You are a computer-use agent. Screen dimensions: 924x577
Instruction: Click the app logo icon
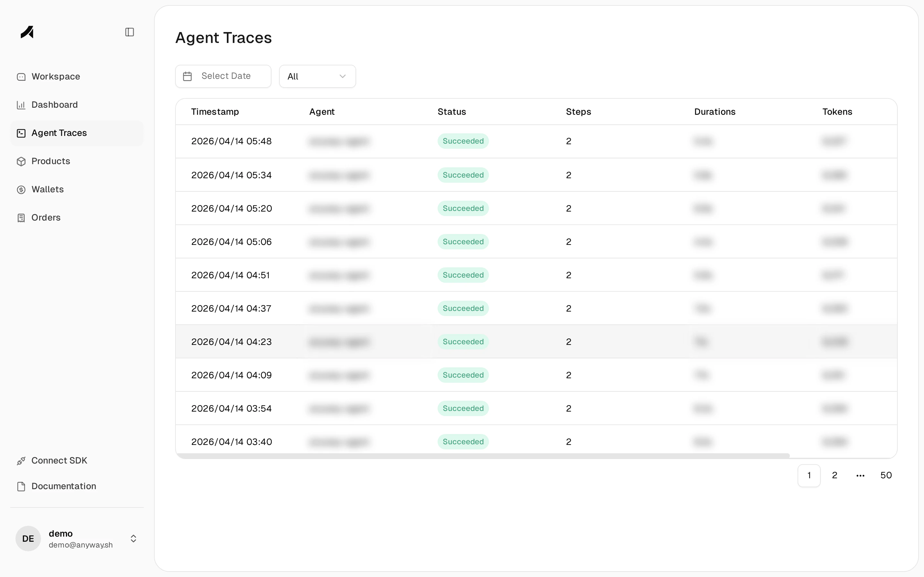(27, 33)
